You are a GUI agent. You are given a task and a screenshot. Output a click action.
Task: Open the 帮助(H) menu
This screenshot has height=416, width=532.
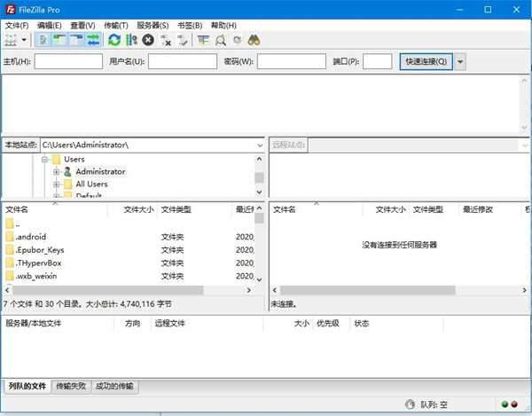223,26
